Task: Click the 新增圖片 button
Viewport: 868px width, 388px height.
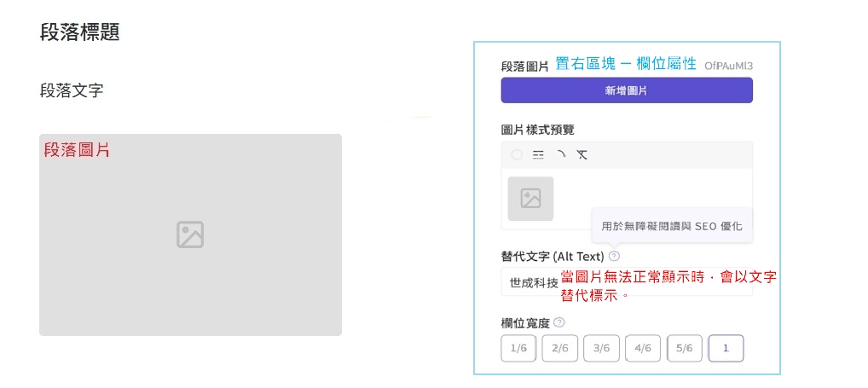Action: pos(626,90)
